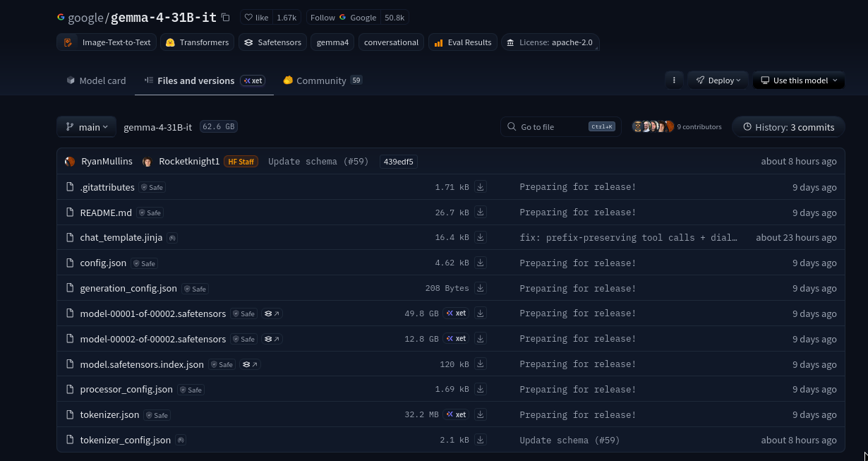This screenshot has width=868, height=461.
Task: Open the README.md file
Action: coord(106,212)
